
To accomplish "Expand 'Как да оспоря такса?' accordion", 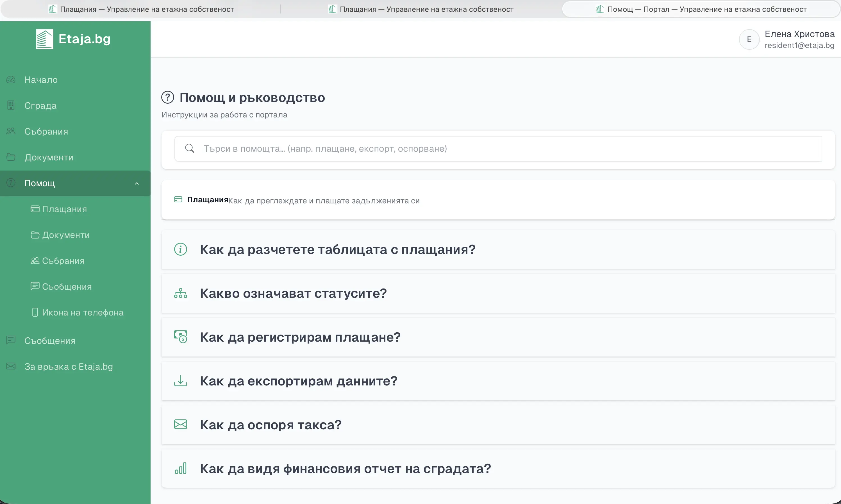I will [x=498, y=425].
